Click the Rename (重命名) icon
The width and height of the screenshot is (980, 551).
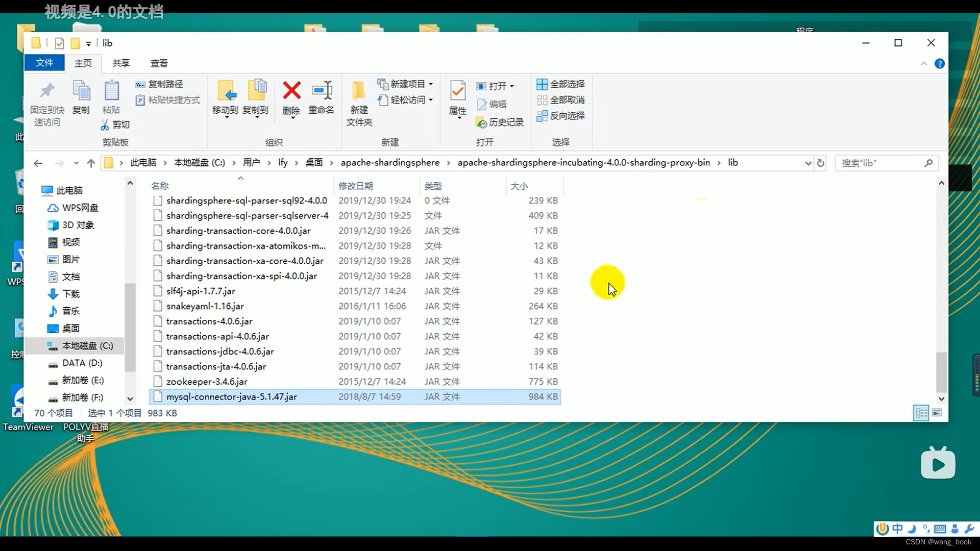coord(322,91)
